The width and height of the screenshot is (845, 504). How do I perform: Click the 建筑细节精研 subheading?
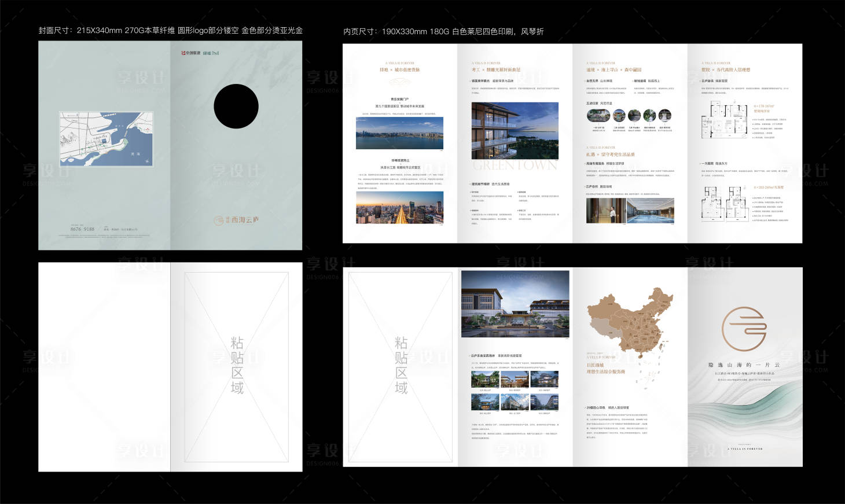pyautogui.click(x=480, y=184)
